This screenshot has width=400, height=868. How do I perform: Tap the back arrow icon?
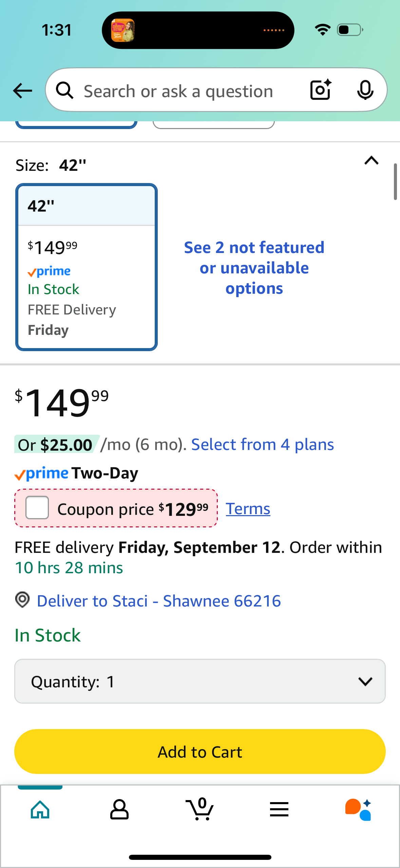coord(22,91)
